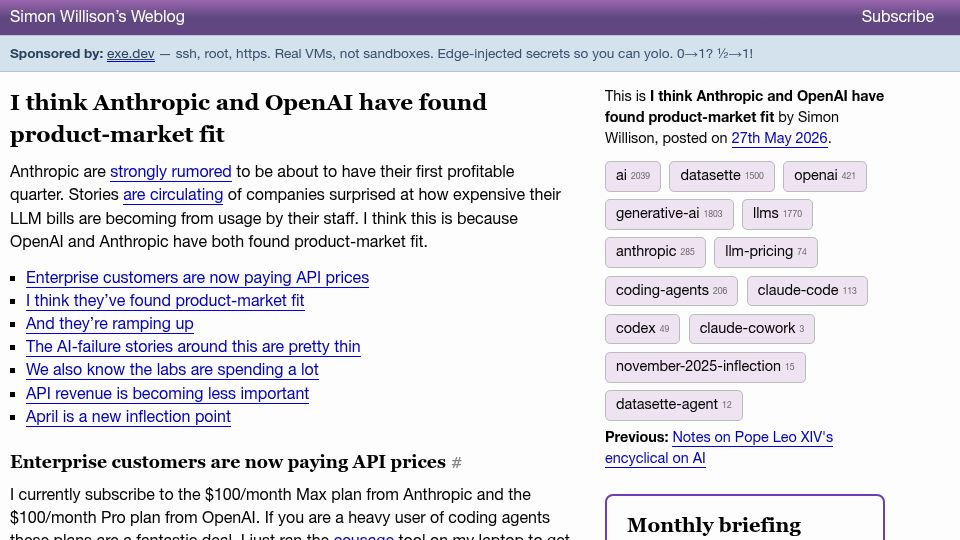Select the 'ai' tag
This screenshot has width=960, height=540.
[x=632, y=176]
